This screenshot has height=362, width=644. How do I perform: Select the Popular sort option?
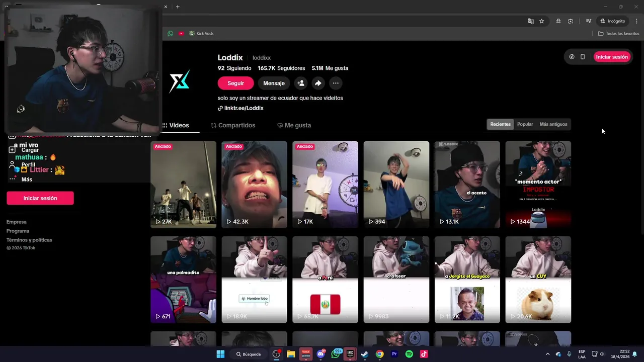point(525,124)
